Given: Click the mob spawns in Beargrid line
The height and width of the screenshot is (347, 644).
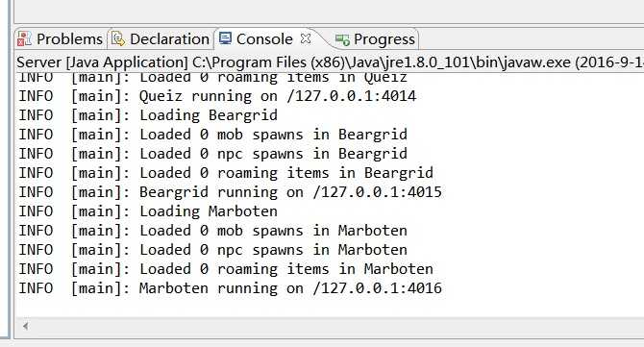Looking at the screenshot, I should tap(212, 135).
